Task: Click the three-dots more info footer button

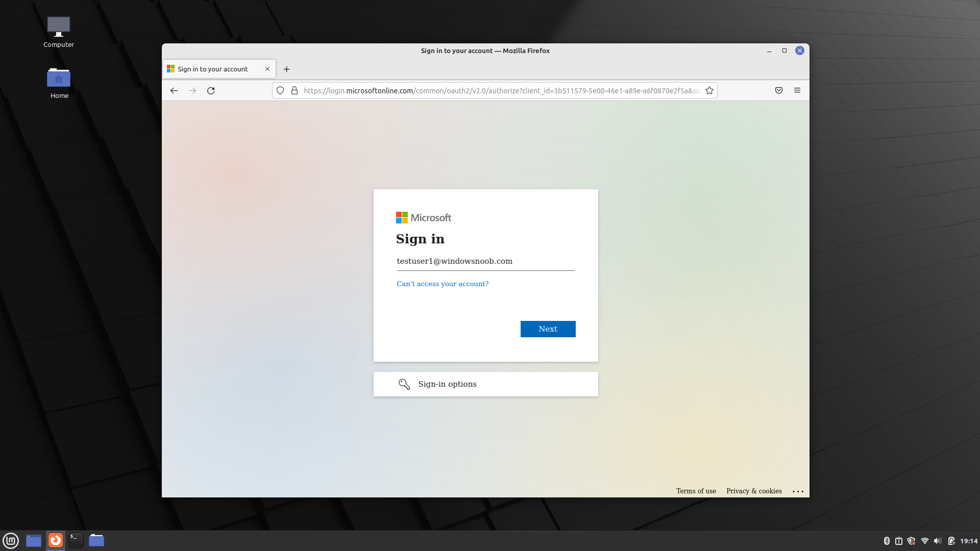Action: point(798,491)
